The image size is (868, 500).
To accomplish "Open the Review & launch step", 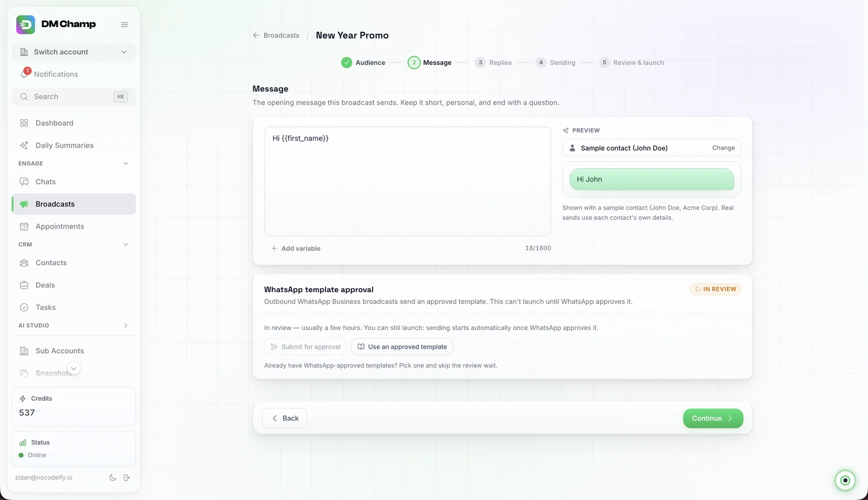I will pyautogui.click(x=631, y=62).
